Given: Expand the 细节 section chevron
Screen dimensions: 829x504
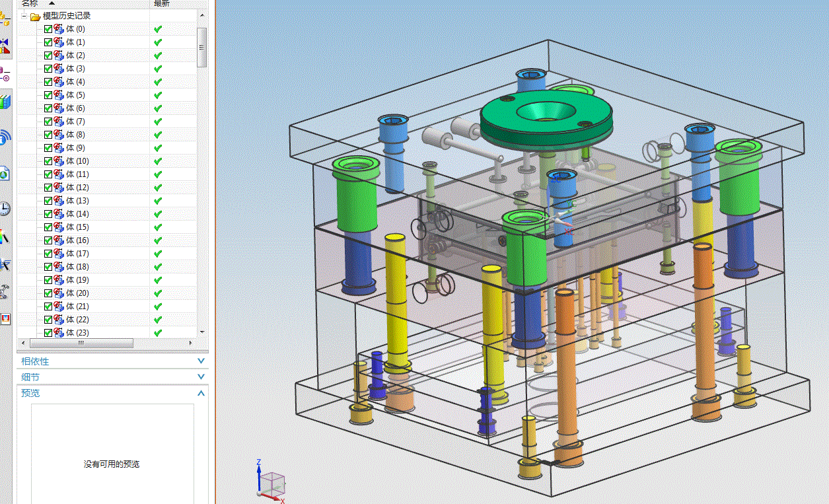Looking at the screenshot, I should click(201, 377).
